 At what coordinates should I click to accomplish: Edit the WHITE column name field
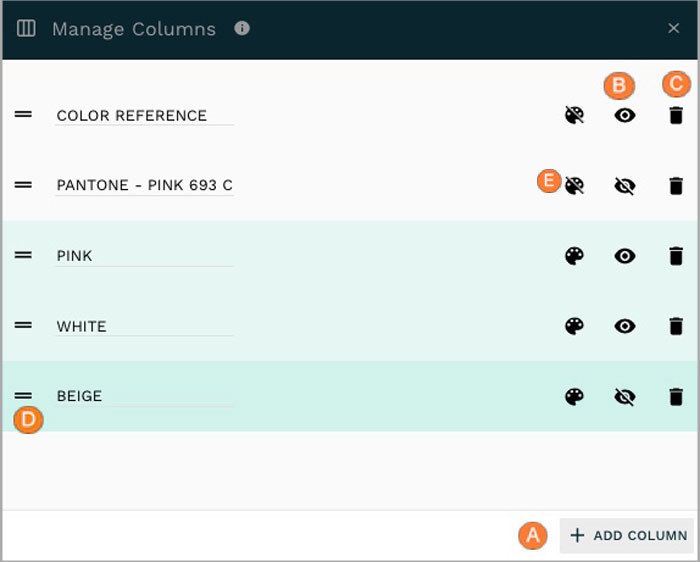(144, 326)
